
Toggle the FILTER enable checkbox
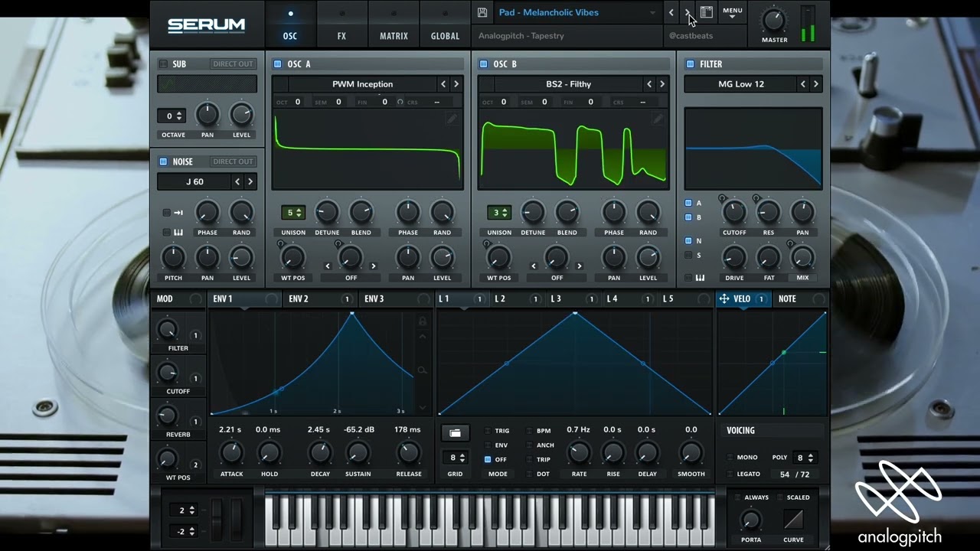[690, 64]
